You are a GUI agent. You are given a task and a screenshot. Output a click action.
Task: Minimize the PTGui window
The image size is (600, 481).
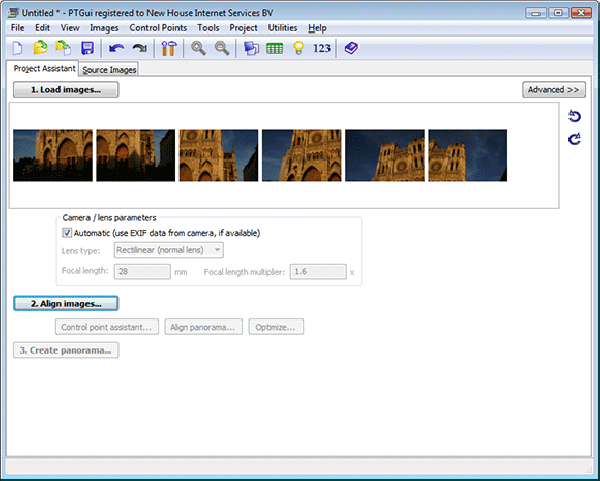pos(536,13)
